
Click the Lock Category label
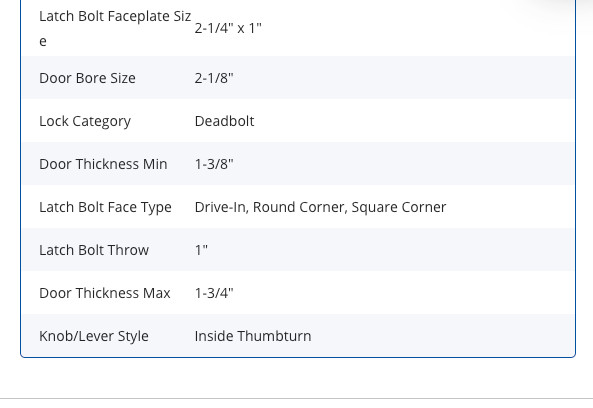tap(85, 121)
